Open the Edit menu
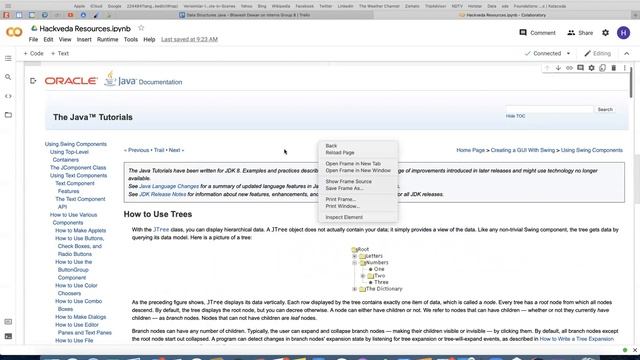The height and width of the screenshot is (360, 640). pos(48,40)
